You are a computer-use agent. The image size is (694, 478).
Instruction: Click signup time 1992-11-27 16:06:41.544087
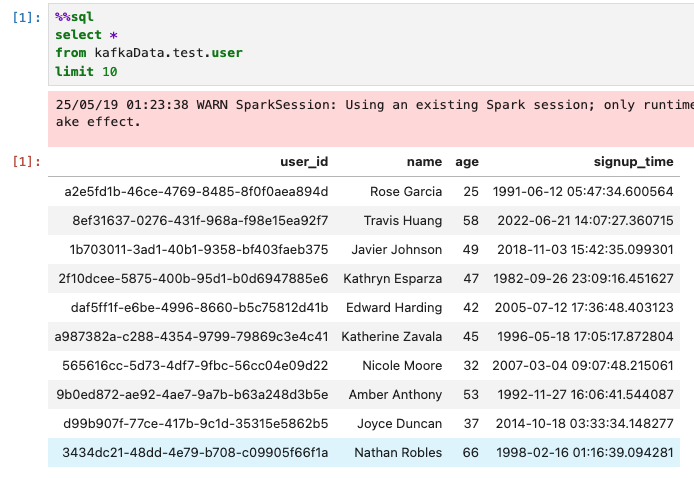coord(585,394)
